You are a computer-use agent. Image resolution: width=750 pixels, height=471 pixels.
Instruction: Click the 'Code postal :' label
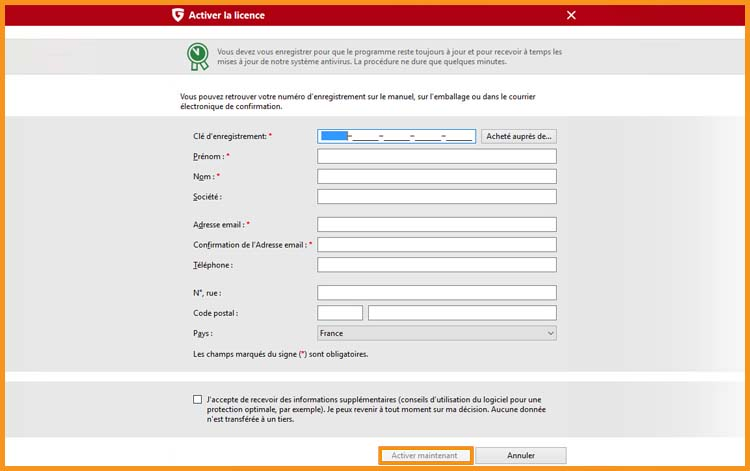pyautogui.click(x=216, y=313)
